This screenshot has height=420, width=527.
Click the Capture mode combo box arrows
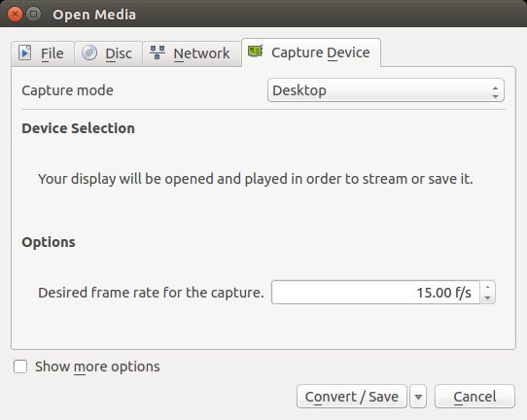[495, 92]
